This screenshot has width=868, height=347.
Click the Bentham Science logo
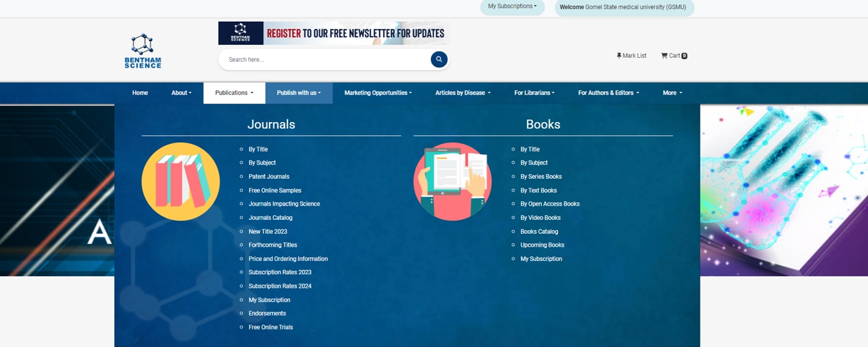(143, 51)
